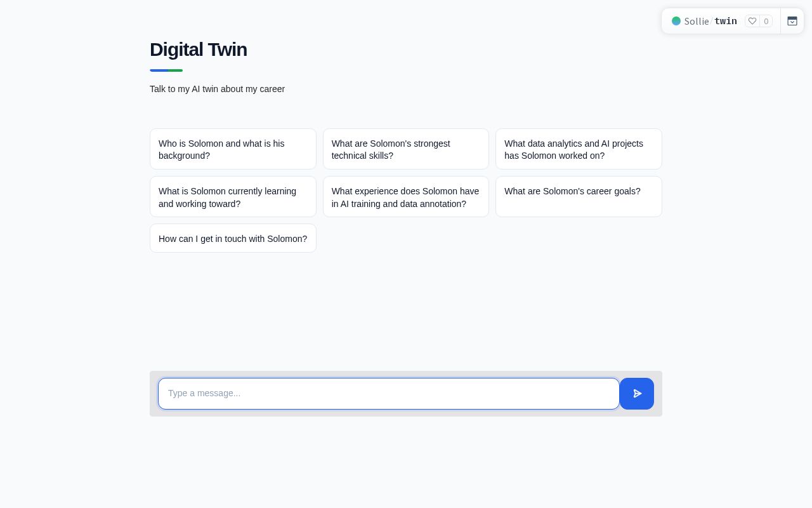Open the twin space name link
The width and height of the screenshot is (812, 508).
click(726, 21)
